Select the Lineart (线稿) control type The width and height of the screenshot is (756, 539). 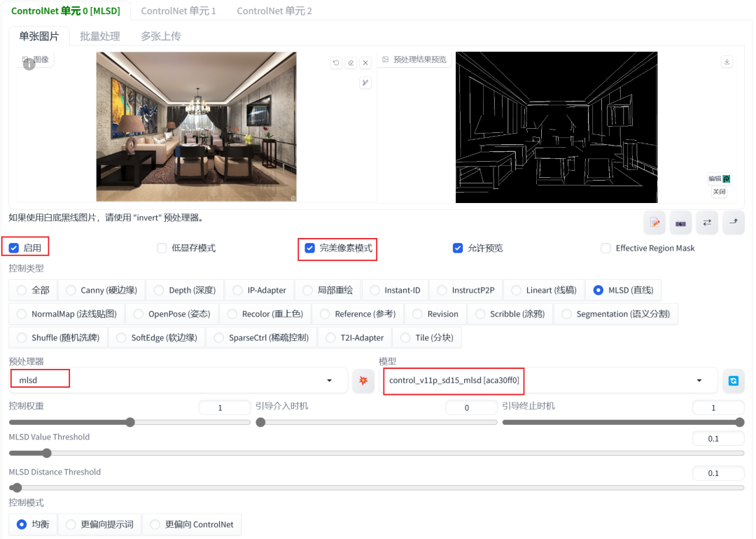[544, 290]
